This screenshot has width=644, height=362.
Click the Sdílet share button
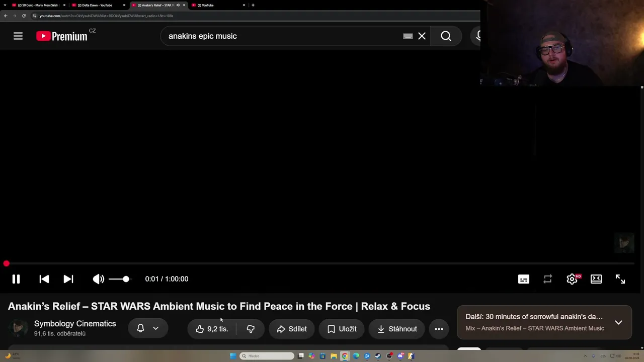pyautogui.click(x=292, y=329)
